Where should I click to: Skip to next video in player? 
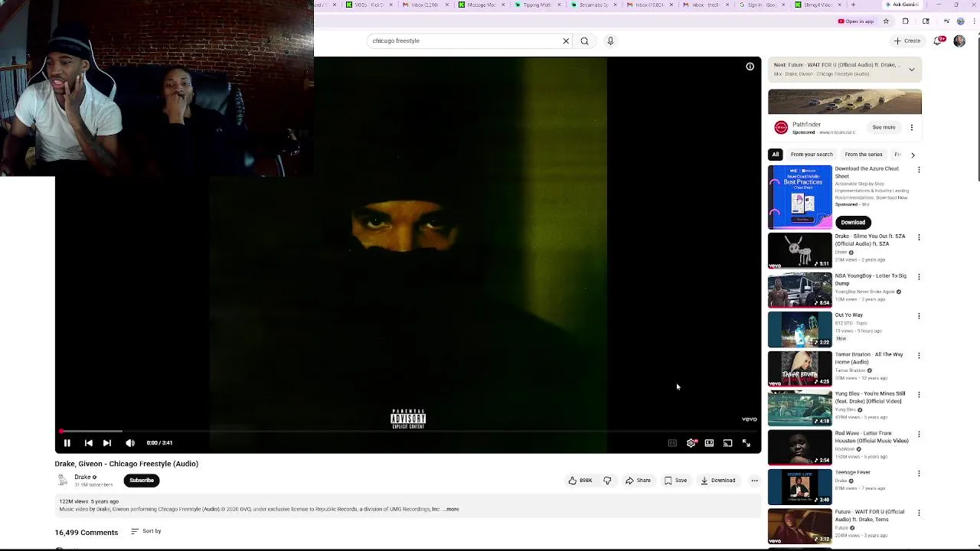pyautogui.click(x=107, y=443)
